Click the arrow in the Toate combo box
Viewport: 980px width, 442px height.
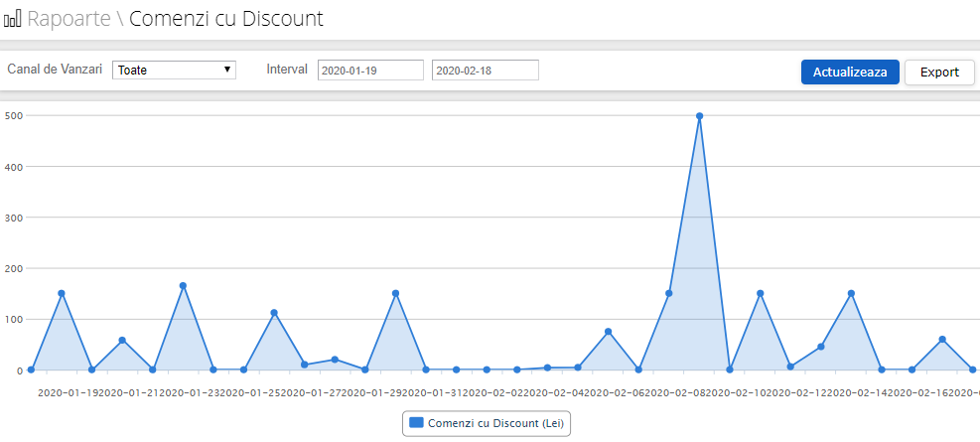[x=227, y=70]
